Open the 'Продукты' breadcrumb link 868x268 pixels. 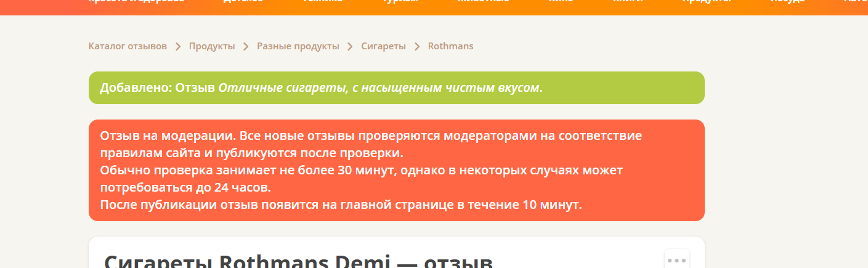[212, 46]
